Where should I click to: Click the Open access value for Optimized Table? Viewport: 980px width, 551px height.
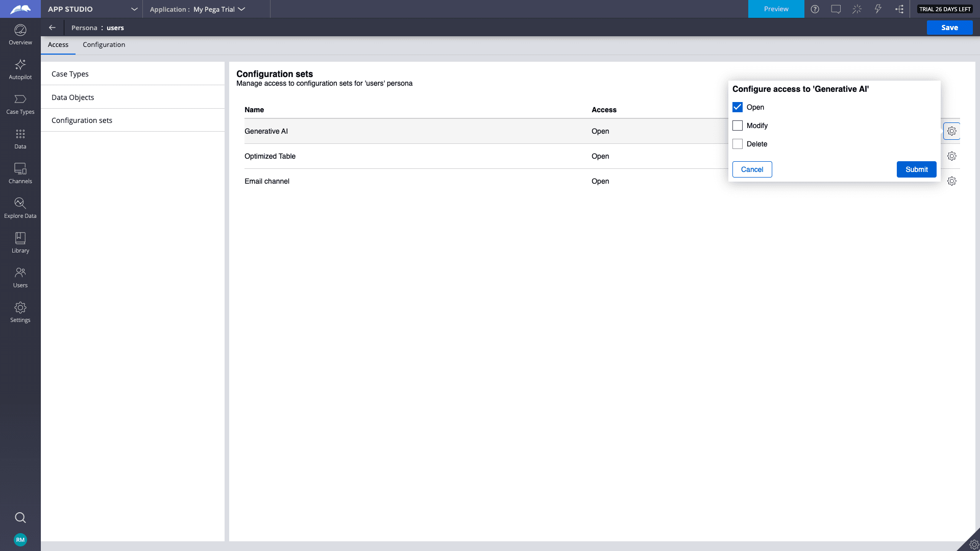(x=600, y=156)
